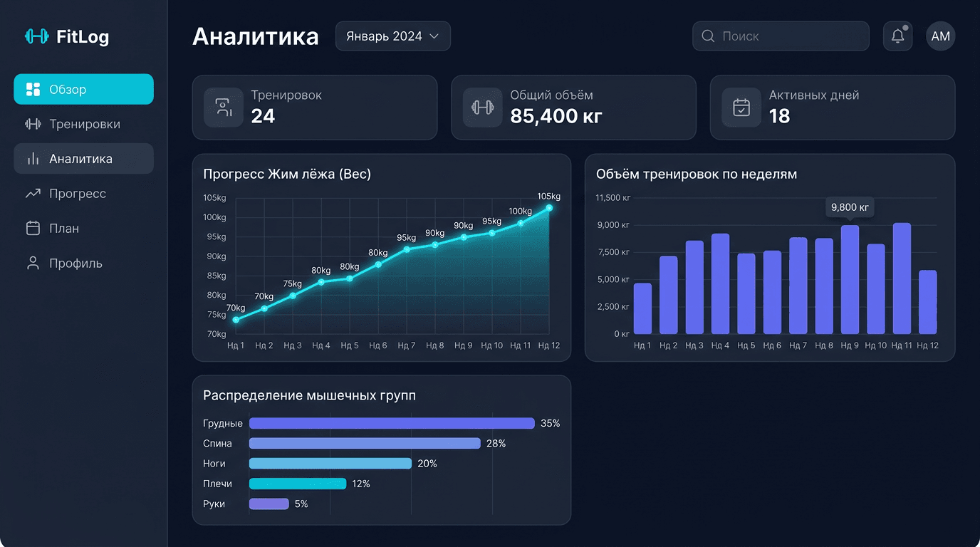Click the dumbbell icon beside Тренировки
980x547 pixels.
pyautogui.click(x=33, y=123)
